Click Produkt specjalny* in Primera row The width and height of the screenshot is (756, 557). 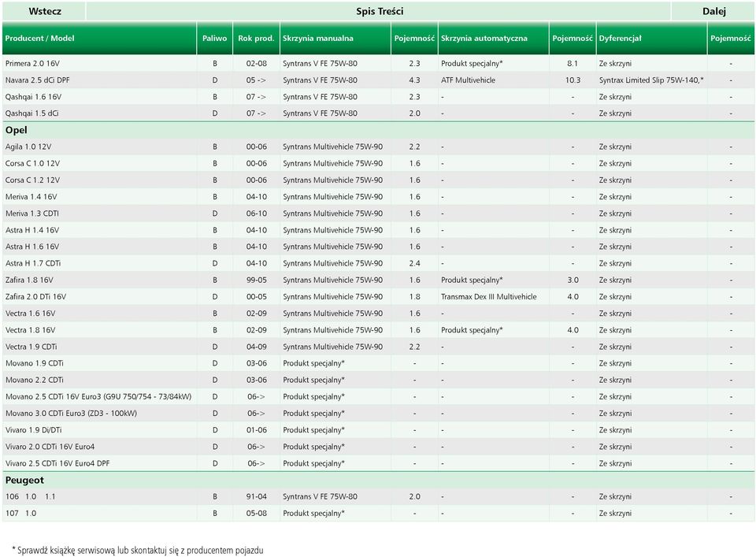pos(472,63)
